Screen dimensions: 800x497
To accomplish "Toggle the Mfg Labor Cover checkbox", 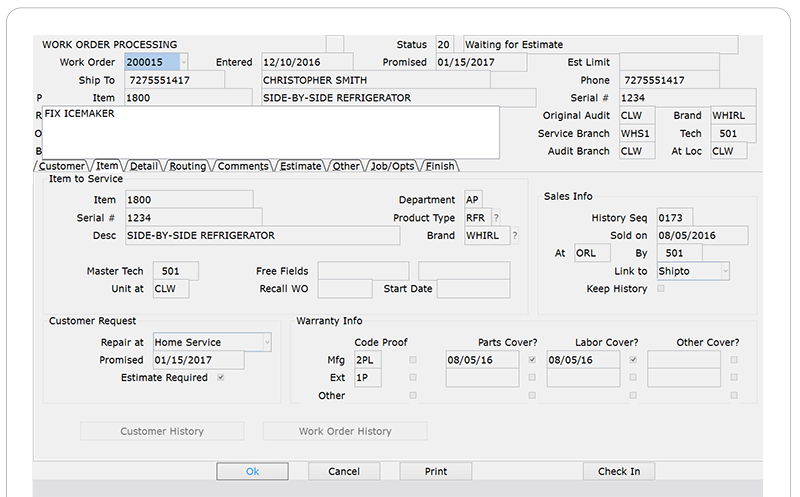I will click(x=633, y=360).
